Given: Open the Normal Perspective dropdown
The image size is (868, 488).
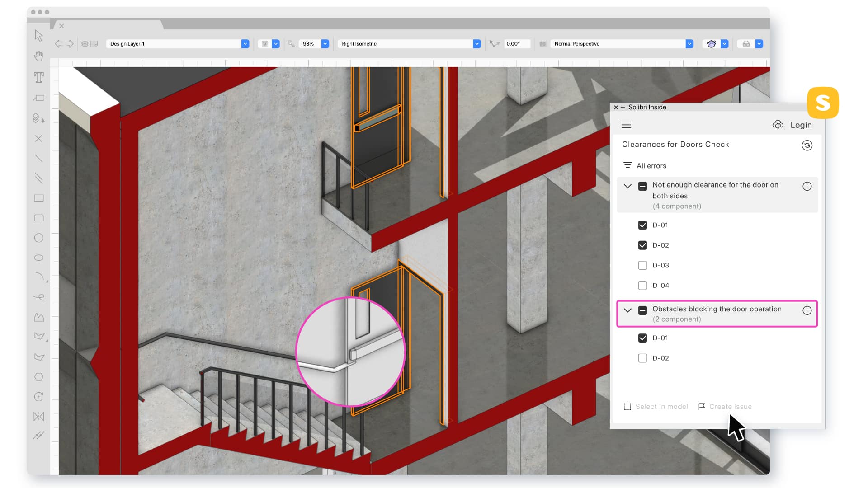Looking at the screenshot, I should (x=689, y=43).
